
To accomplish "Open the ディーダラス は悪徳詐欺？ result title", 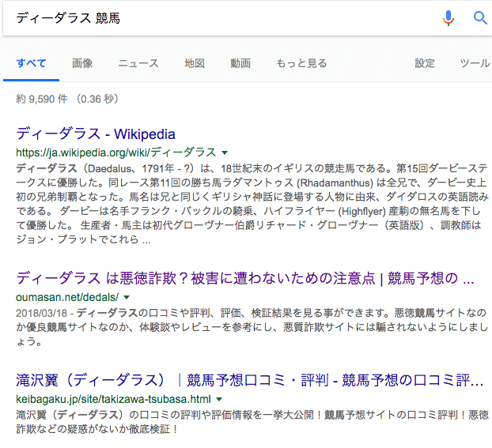I will point(244,278).
